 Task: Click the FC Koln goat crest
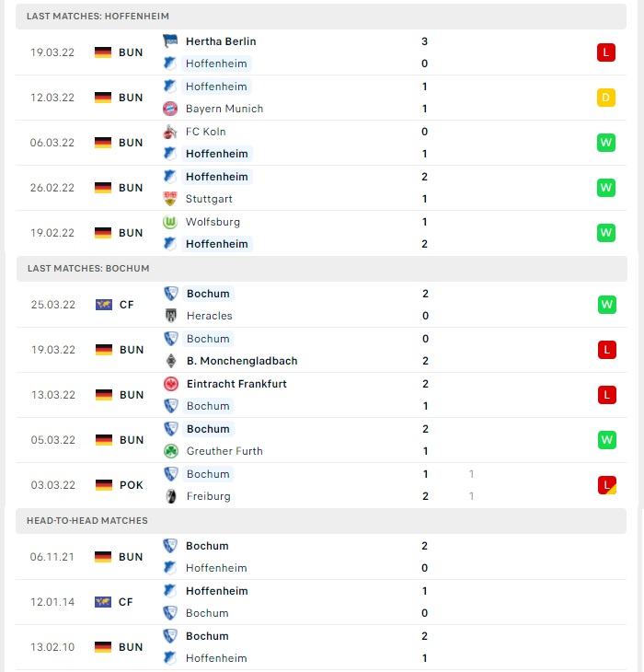tap(170, 132)
